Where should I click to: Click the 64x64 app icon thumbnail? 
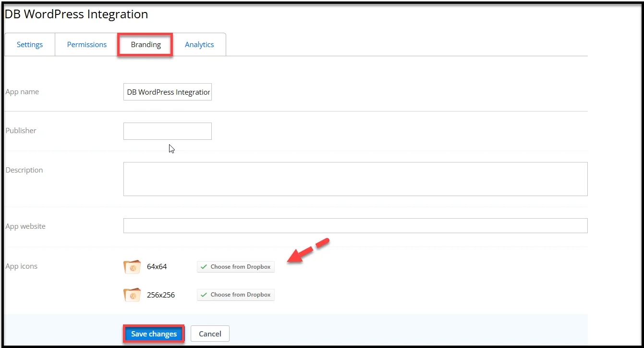132,267
